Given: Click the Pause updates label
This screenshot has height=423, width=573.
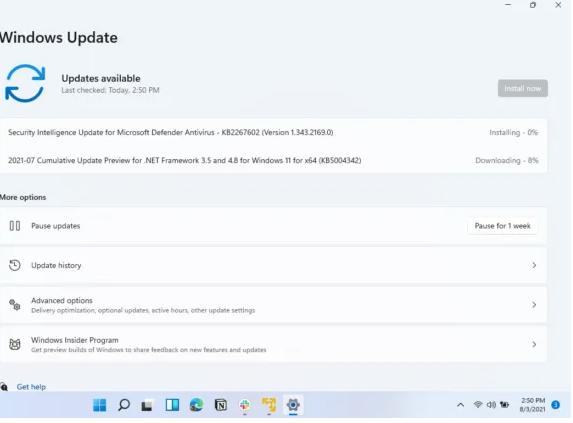Looking at the screenshot, I should [x=56, y=226].
